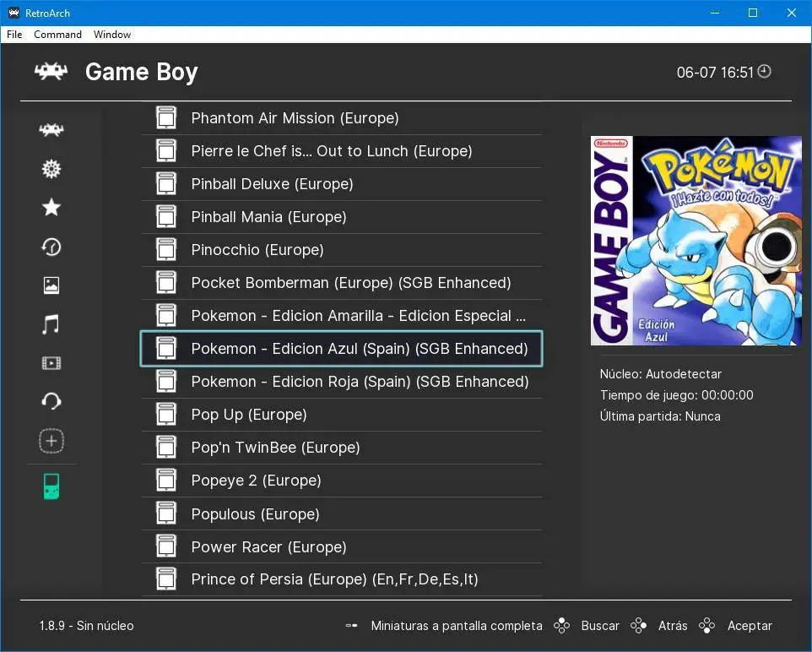Click cartridge icon for Popeye 2

click(166, 480)
